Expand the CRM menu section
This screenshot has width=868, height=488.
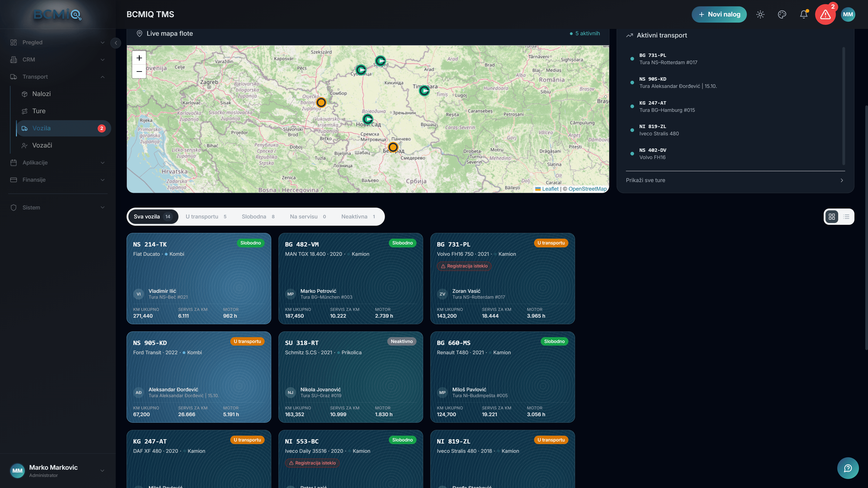coord(58,60)
